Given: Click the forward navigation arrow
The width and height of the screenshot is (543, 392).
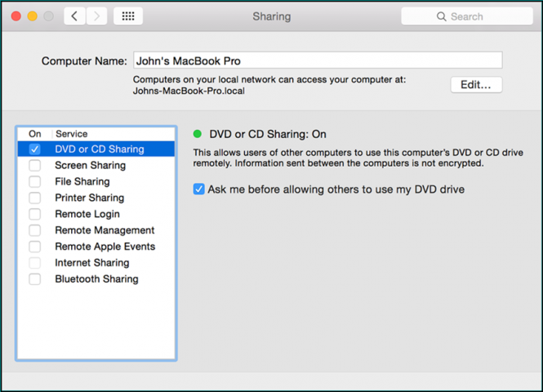Looking at the screenshot, I should coord(97,16).
